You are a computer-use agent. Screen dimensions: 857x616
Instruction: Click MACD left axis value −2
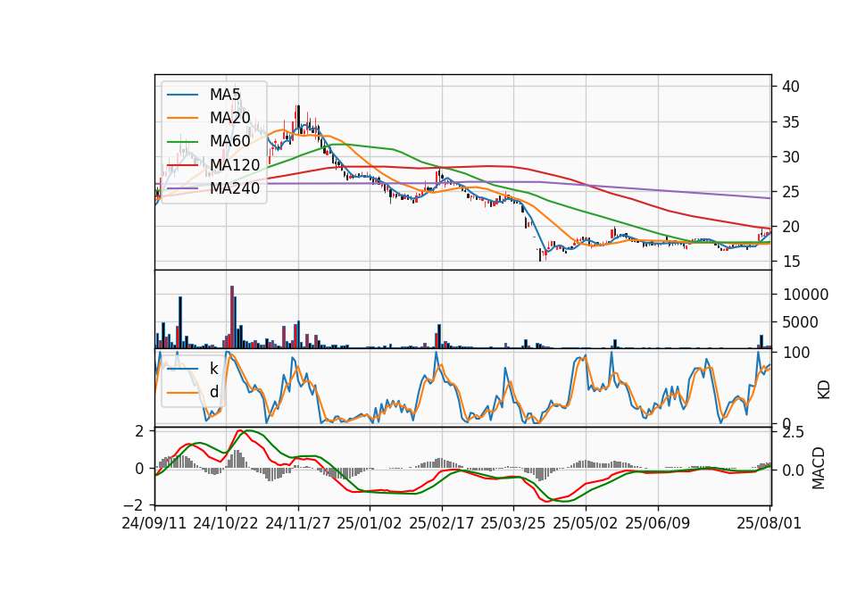[134, 504]
